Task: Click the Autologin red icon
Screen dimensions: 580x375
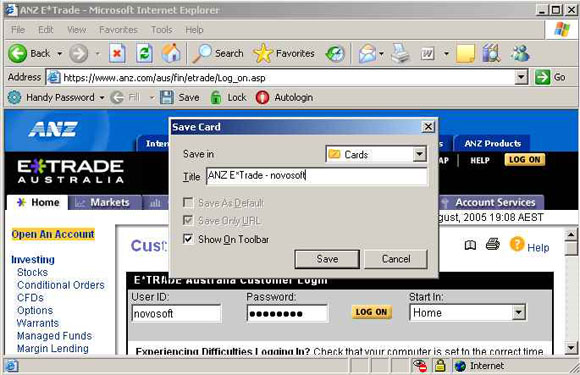Action: (262, 98)
